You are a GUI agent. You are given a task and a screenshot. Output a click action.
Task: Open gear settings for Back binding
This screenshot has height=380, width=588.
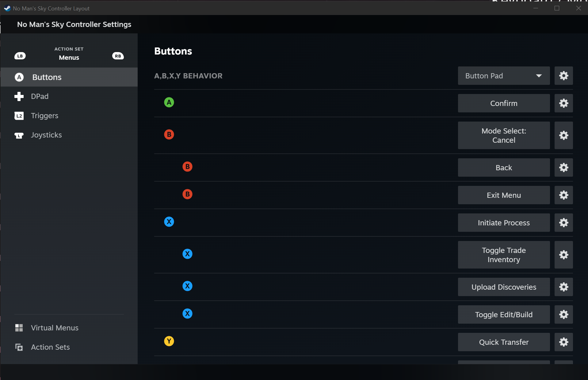click(x=563, y=167)
